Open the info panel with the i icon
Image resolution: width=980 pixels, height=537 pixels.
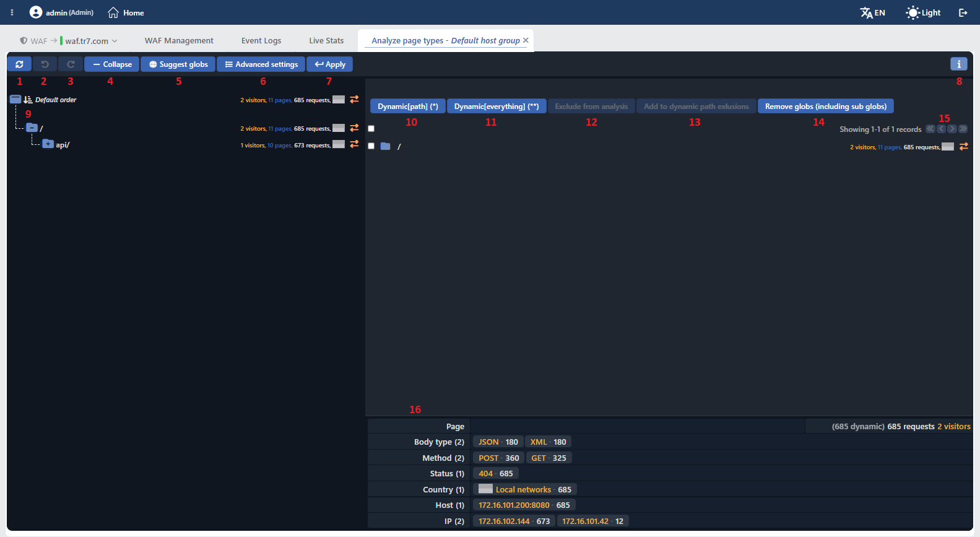(959, 64)
